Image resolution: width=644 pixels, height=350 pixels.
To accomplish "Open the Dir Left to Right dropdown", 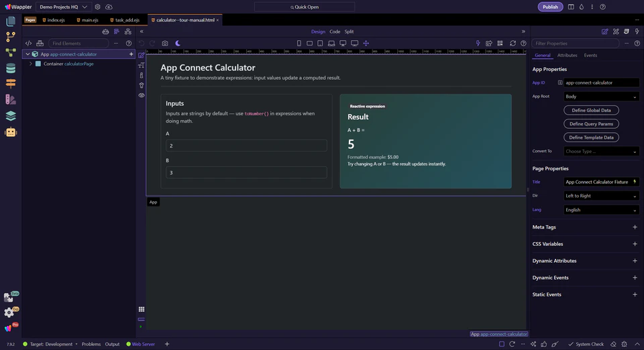I will click(601, 196).
